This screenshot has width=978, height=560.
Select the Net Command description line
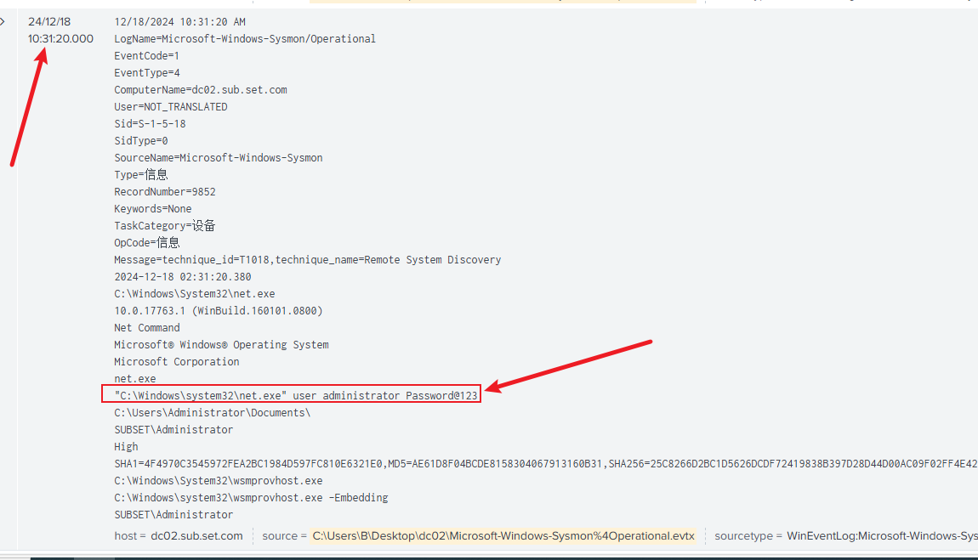click(x=146, y=328)
